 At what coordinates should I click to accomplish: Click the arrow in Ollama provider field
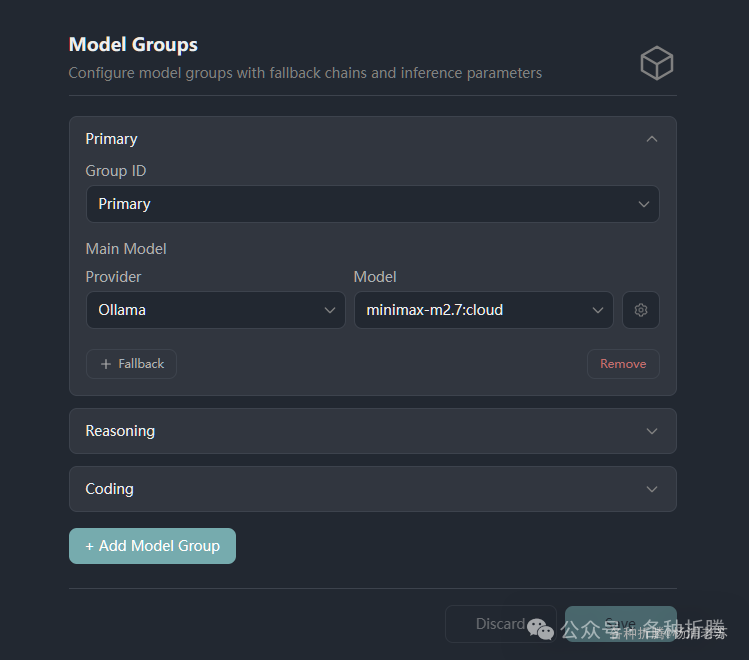330,310
